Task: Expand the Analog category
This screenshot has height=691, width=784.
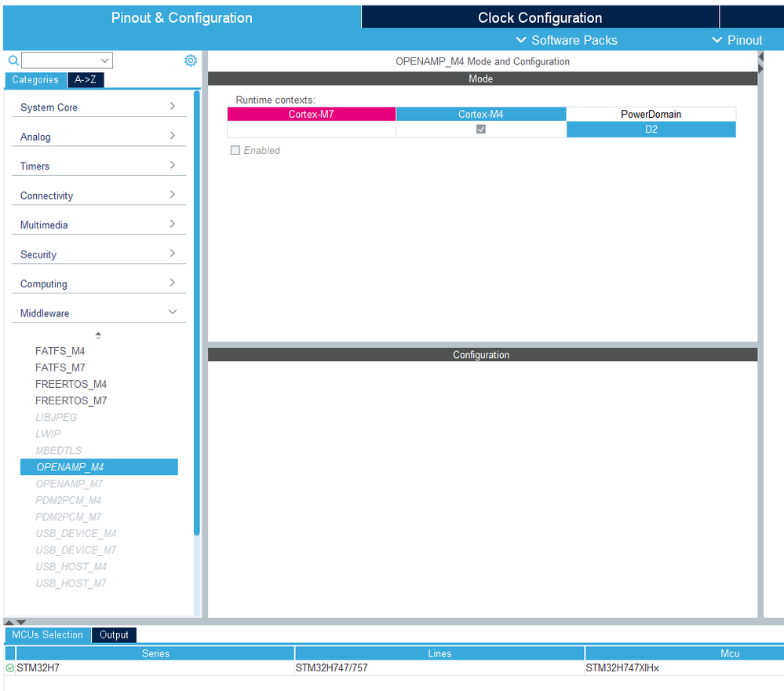Action: pos(99,137)
